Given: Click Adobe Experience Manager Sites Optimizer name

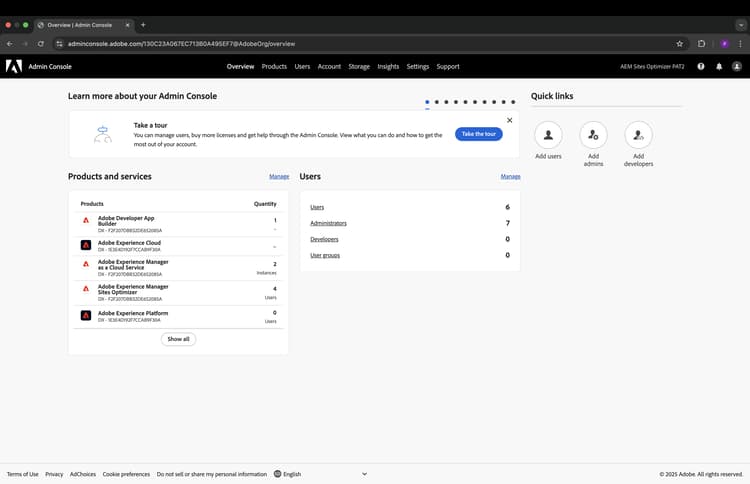Looking at the screenshot, I should pos(133,289).
